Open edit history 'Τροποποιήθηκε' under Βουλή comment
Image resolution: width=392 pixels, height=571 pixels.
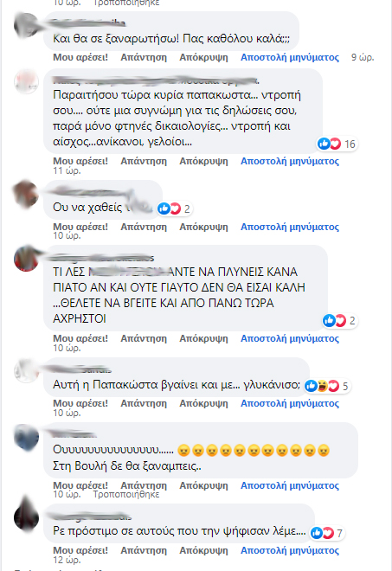tap(126, 495)
